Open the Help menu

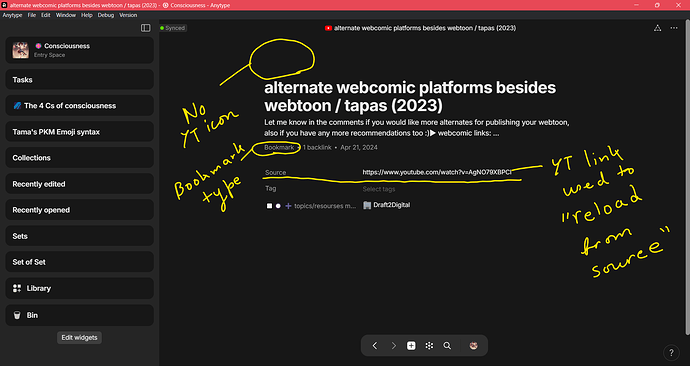[87, 15]
